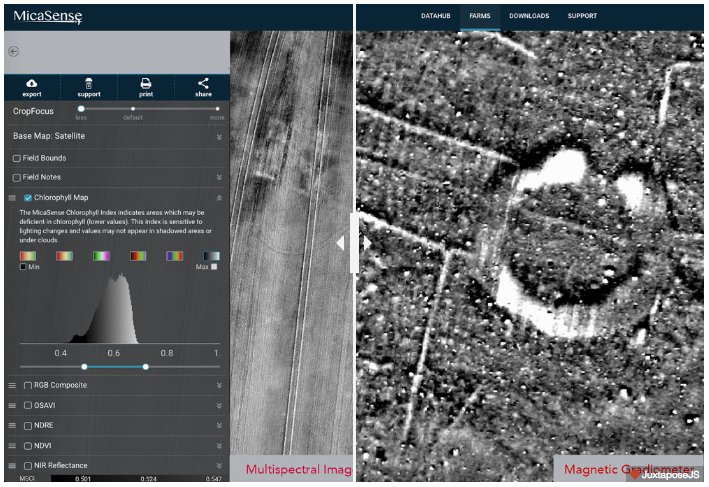Viewport: 709px width, 487px height.
Task: Click the OSAVI reorder handle
Action: click(12, 406)
